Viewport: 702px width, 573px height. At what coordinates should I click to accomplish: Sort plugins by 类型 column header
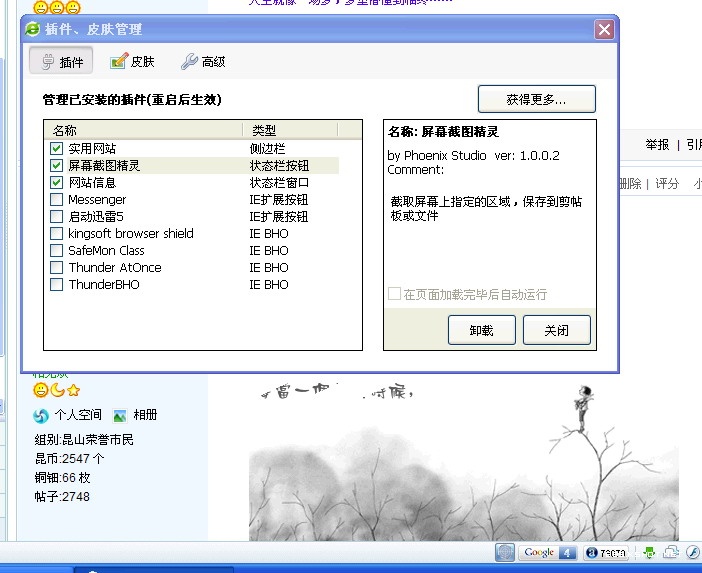(290, 130)
